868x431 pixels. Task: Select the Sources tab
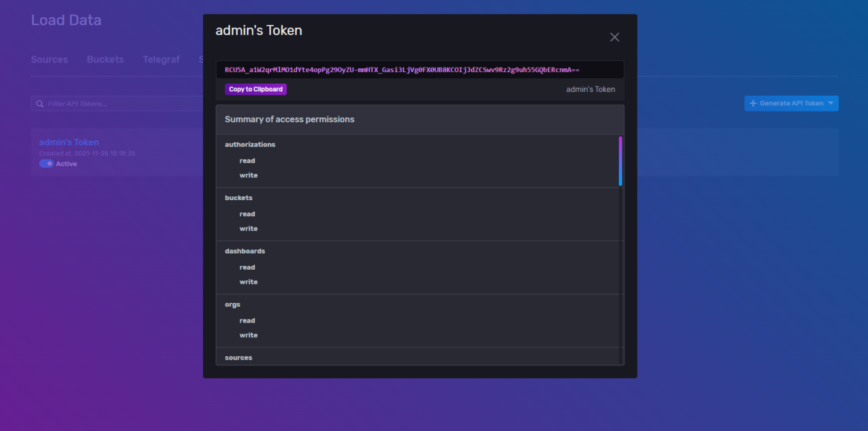[x=49, y=59]
